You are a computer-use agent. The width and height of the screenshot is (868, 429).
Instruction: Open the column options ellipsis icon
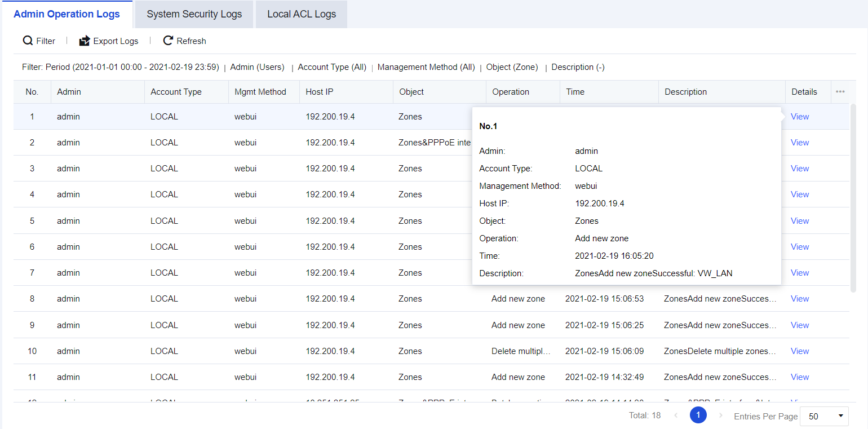840,92
